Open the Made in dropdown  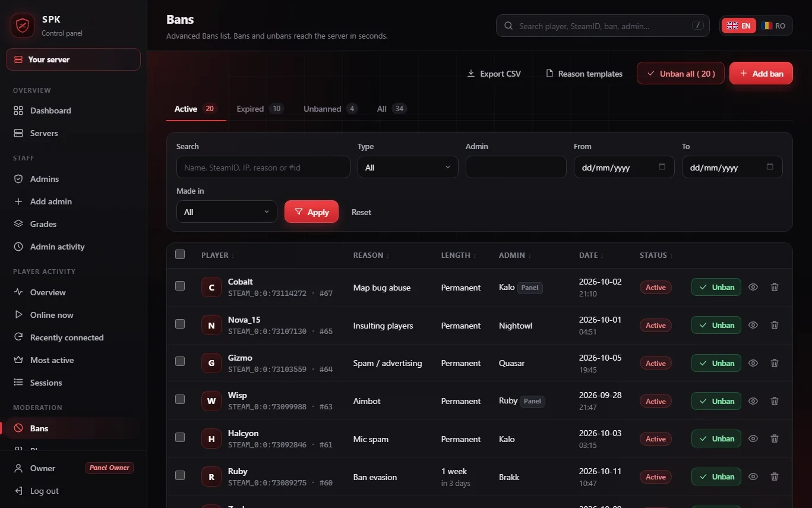coord(227,212)
